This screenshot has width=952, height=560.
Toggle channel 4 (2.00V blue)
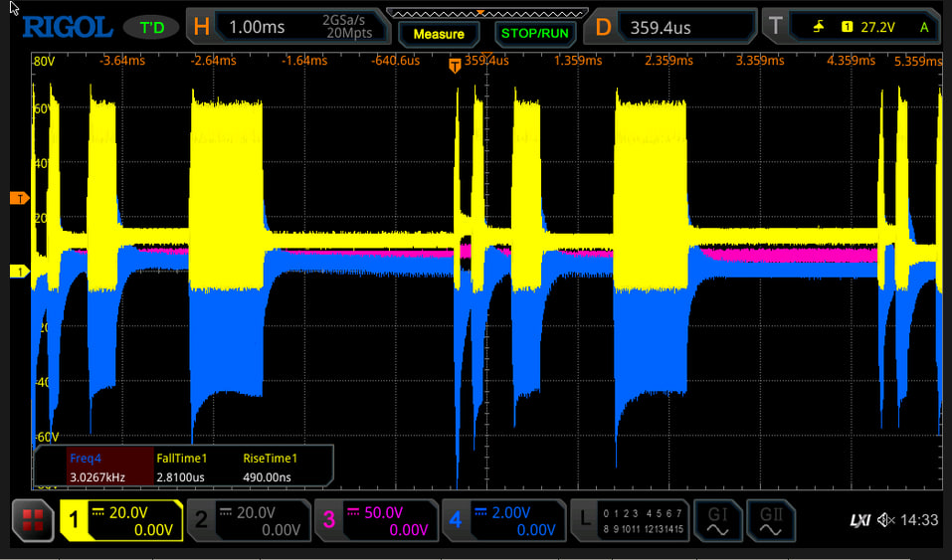[504, 520]
